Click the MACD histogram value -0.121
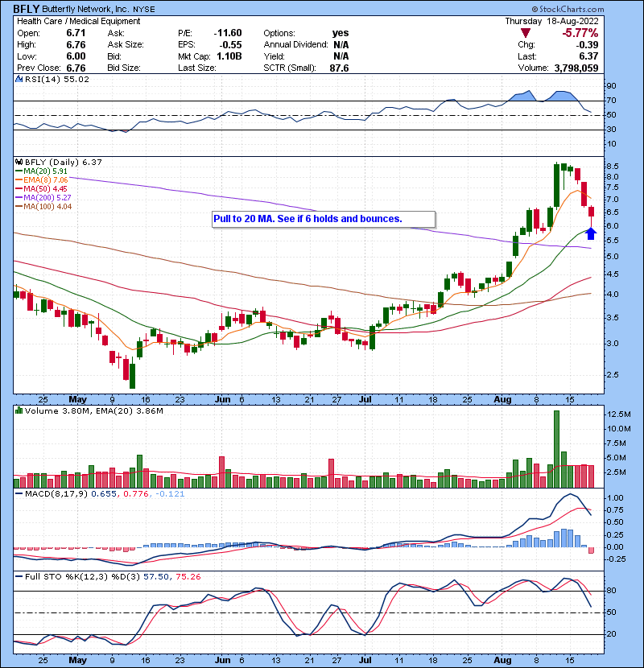644x668 pixels. 170,494
